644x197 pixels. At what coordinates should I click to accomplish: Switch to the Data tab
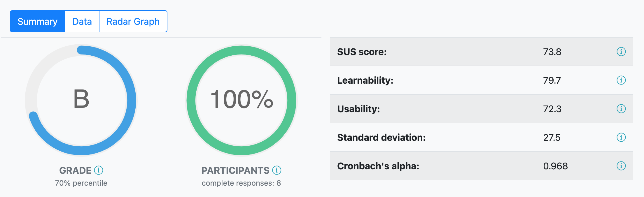click(x=82, y=22)
